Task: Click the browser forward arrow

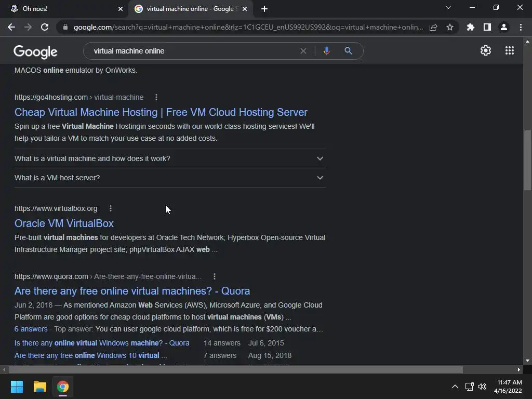Action: point(28,27)
